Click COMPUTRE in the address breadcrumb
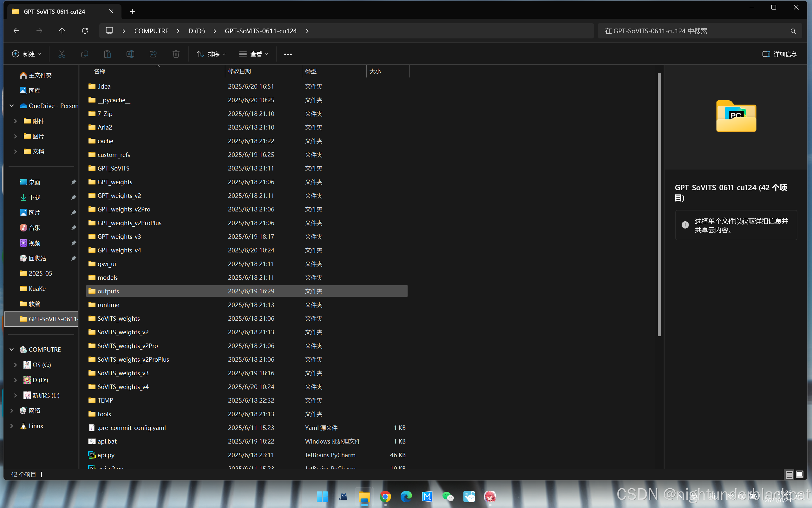Viewport: 812px width, 508px height. tap(151, 31)
